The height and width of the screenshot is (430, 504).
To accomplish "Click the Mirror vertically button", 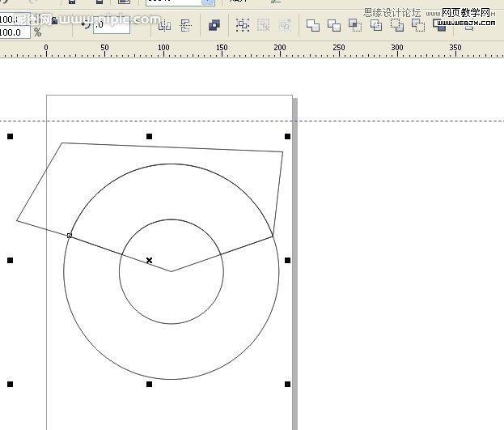I will point(186,25).
